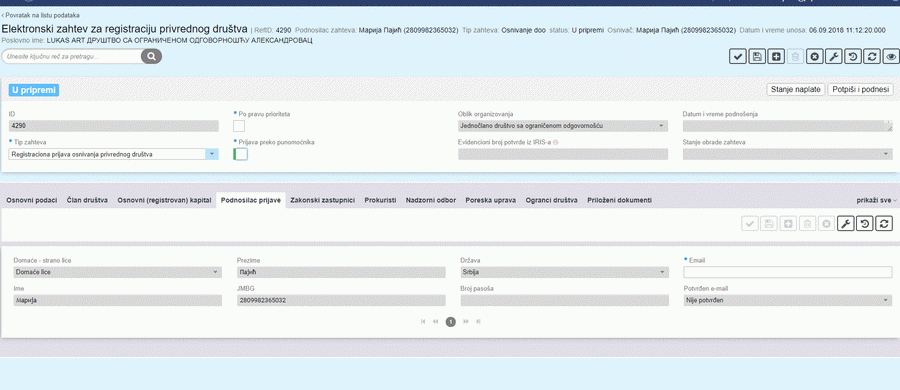Click the checkmark confirm icon in top toolbar
The height and width of the screenshot is (390, 900).
[x=738, y=56]
